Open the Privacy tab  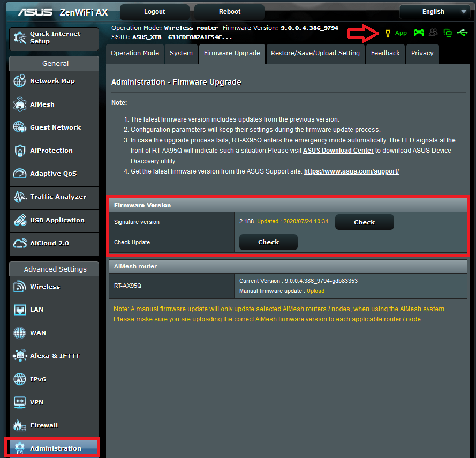422,54
